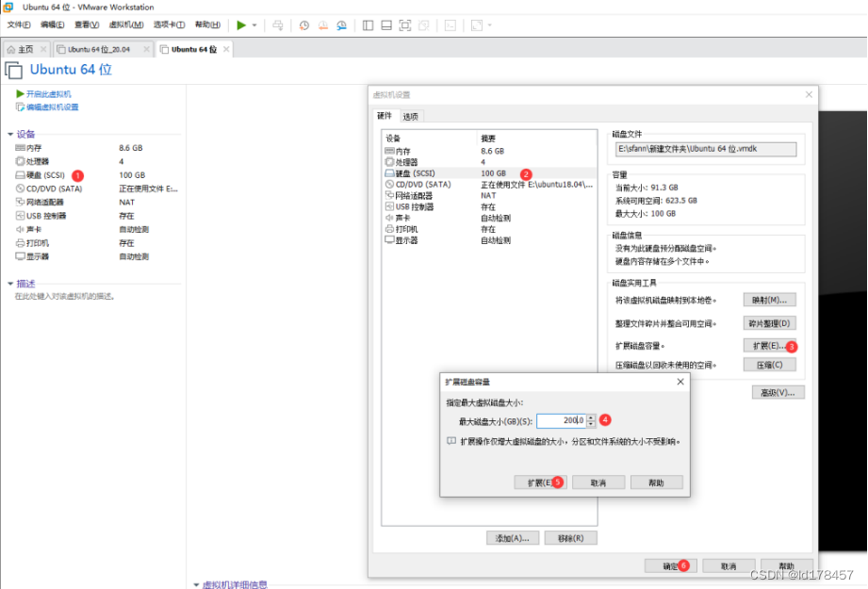
Task: Click the 压缩(C) button
Action: pos(769,365)
